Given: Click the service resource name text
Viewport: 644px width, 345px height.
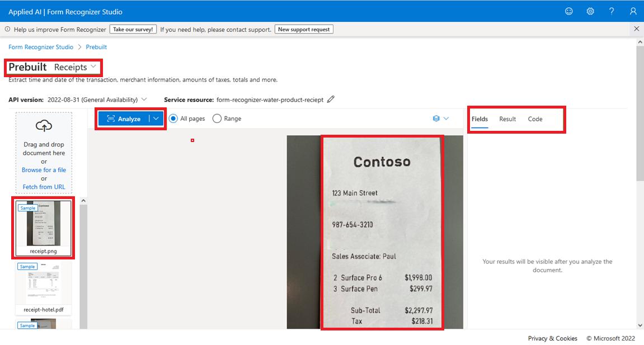Looking at the screenshot, I should [270, 100].
